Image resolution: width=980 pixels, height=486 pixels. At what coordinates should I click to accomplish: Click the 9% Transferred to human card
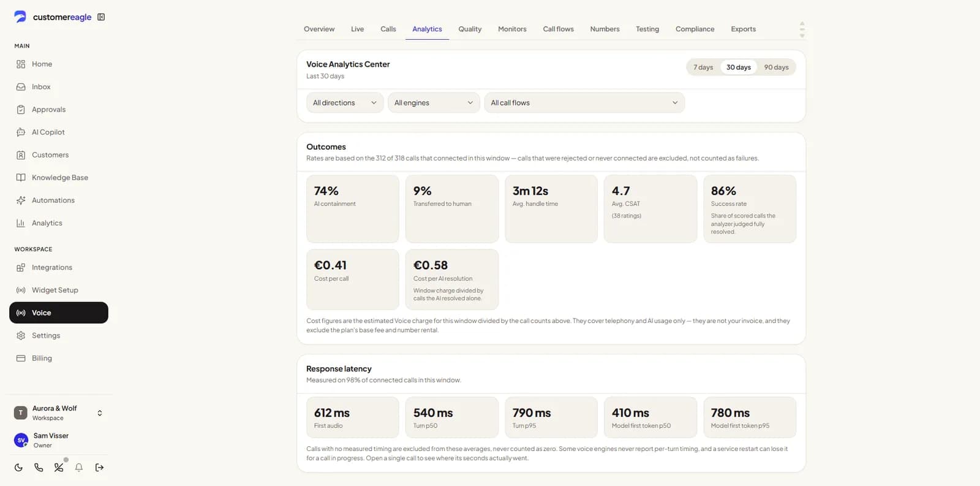[452, 209]
